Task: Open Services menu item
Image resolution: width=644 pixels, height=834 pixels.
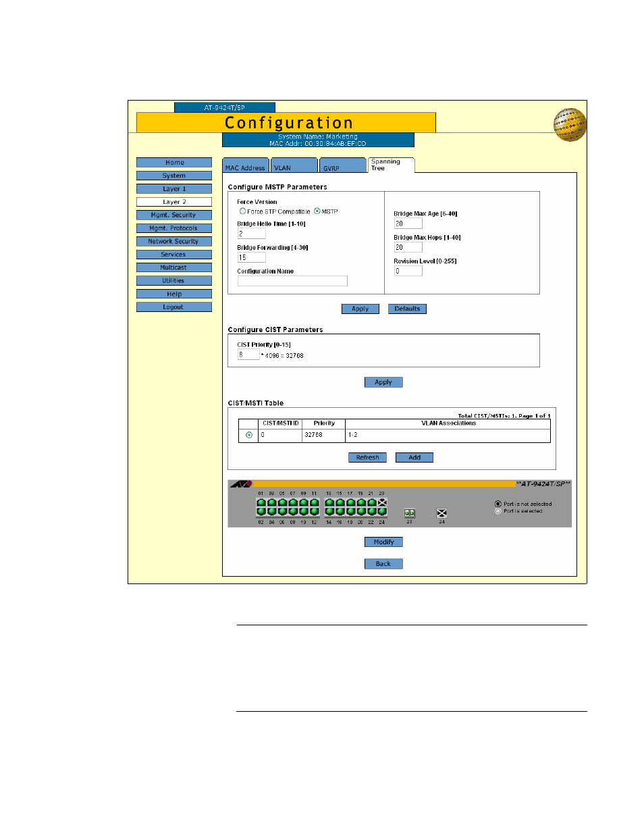Action: pyautogui.click(x=174, y=255)
